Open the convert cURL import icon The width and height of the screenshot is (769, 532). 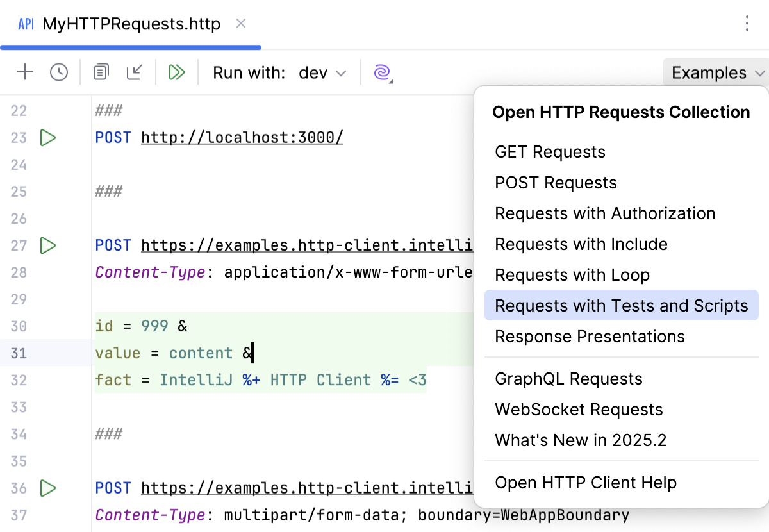click(x=135, y=72)
